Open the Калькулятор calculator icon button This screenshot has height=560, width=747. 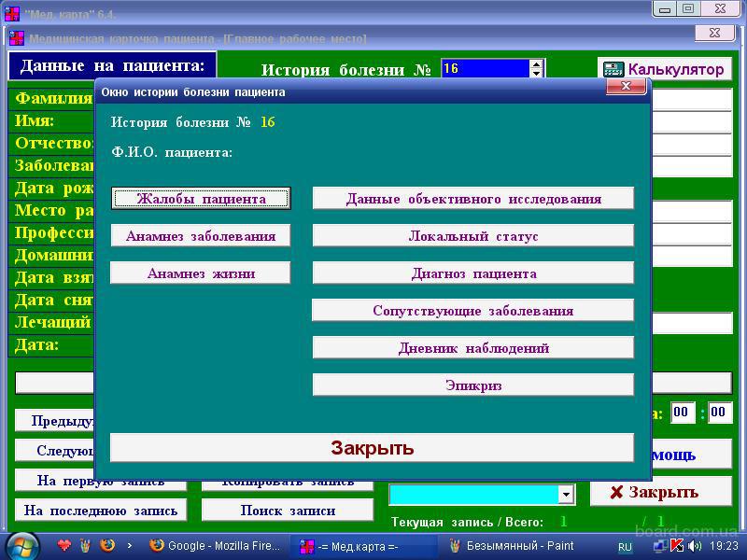point(664,70)
